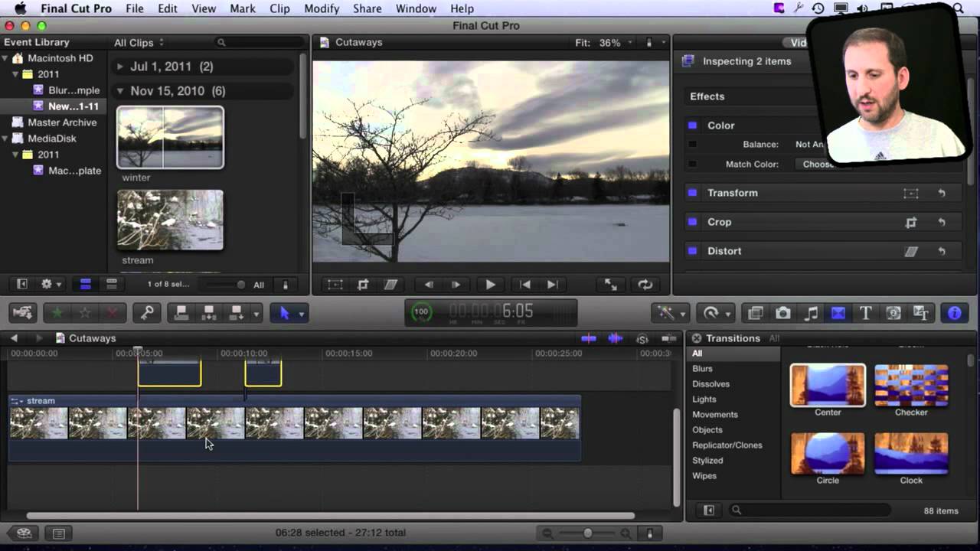
Task: Open the Modify menu
Action: (322, 8)
